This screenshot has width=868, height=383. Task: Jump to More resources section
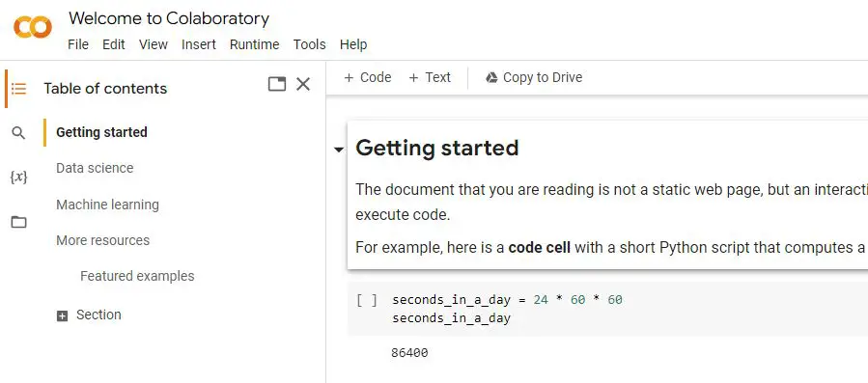pyautogui.click(x=103, y=240)
